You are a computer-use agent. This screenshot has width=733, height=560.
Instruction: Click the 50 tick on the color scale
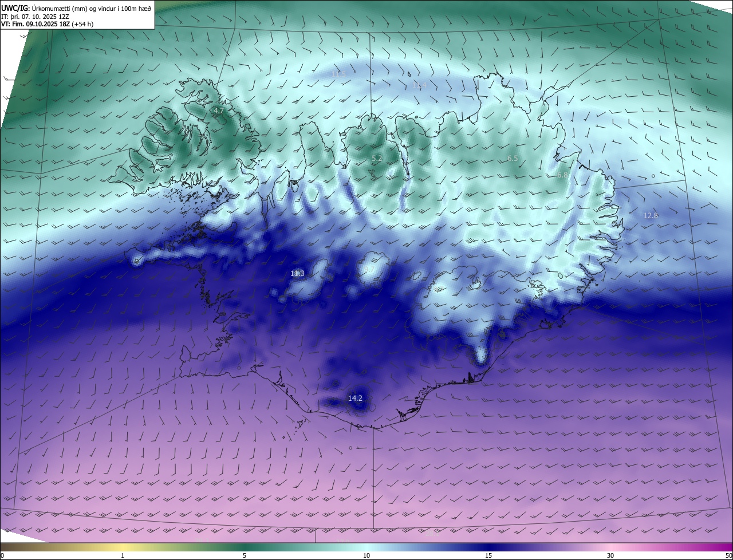click(728, 555)
